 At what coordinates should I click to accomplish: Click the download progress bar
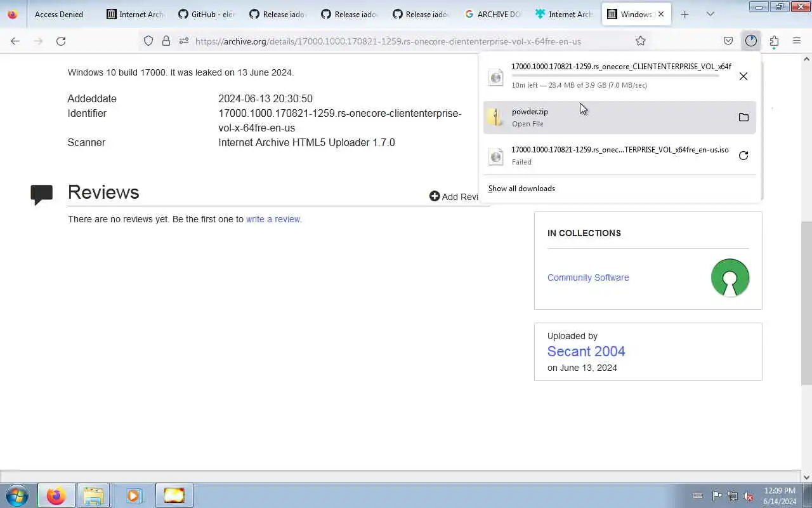click(615, 76)
